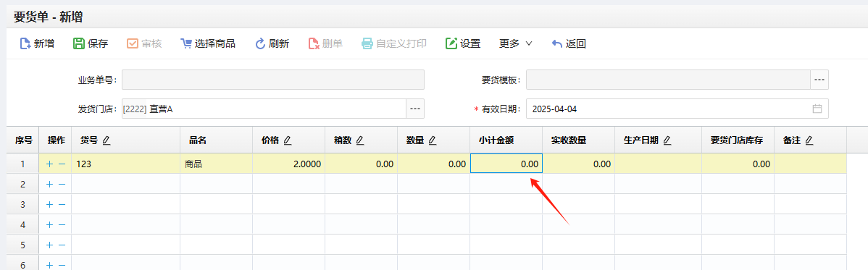The height and width of the screenshot is (270, 868).
Task: Open the 有效日期 calendar picker icon
Action: click(x=817, y=109)
